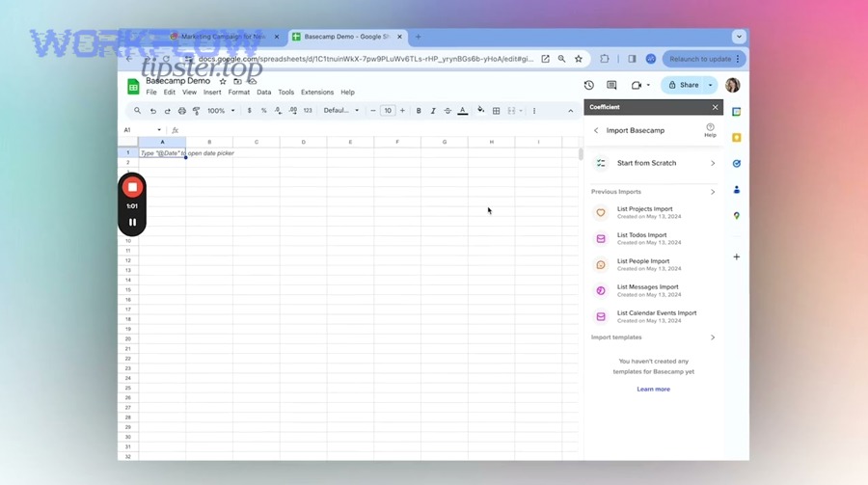Open a new browser tab
The width and height of the screenshot is (868, 485).
(x=419, y=37)
